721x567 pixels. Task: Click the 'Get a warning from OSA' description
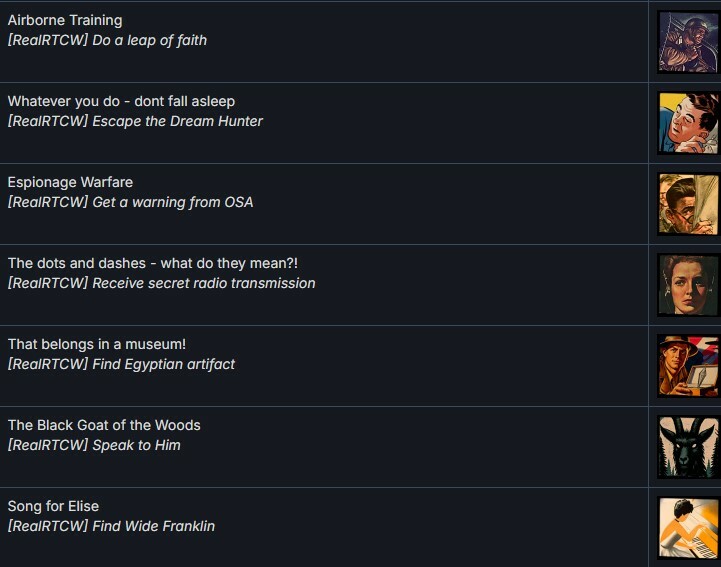(131, 202)
